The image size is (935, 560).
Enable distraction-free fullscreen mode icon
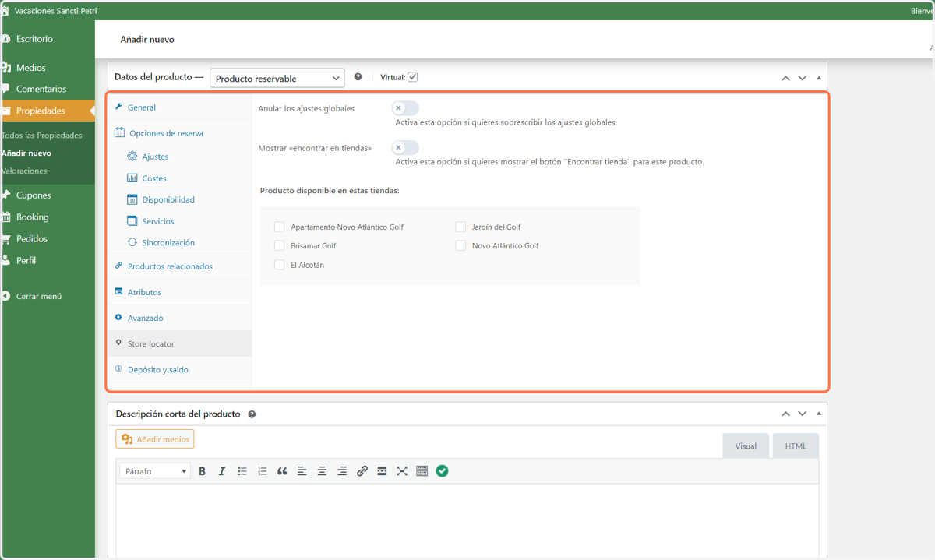402,471
